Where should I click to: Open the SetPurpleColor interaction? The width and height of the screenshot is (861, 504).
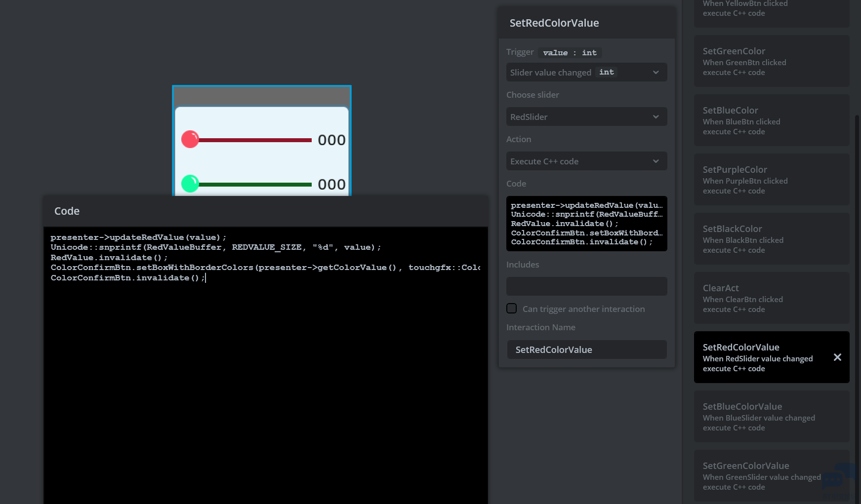coord(771,180)
